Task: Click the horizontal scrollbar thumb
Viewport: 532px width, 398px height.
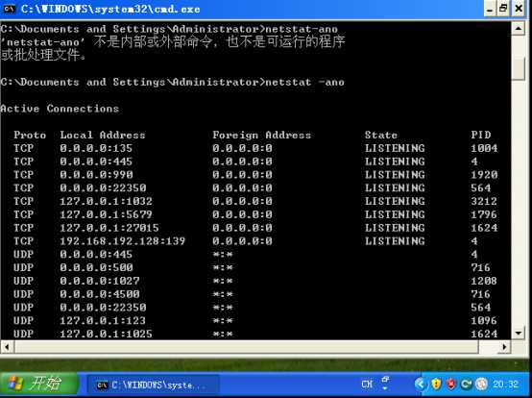Action: click(247, 347)
